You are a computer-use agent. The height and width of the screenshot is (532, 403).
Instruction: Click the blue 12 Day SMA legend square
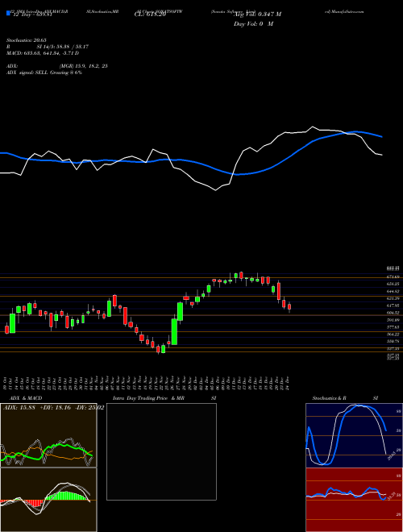click(8, 14)
